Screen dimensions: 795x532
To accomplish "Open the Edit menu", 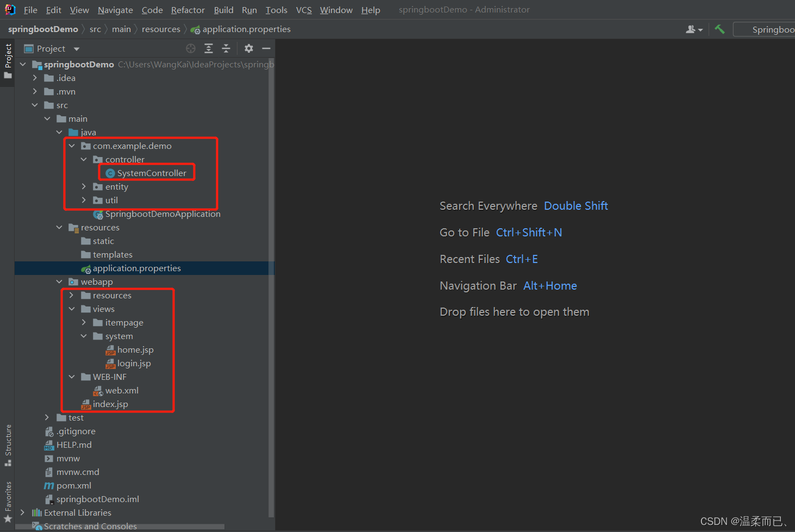I will click(x=53, y=10).
